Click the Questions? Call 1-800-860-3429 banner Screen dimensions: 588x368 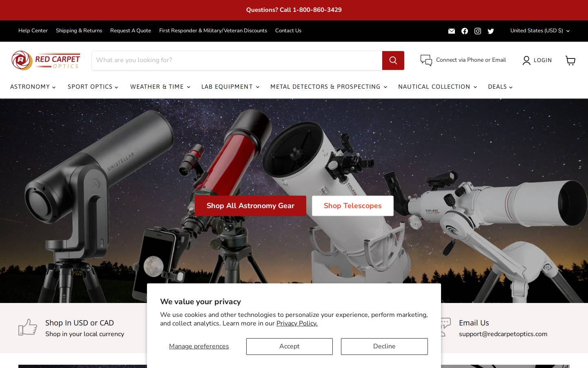click(x=294, y=10)
